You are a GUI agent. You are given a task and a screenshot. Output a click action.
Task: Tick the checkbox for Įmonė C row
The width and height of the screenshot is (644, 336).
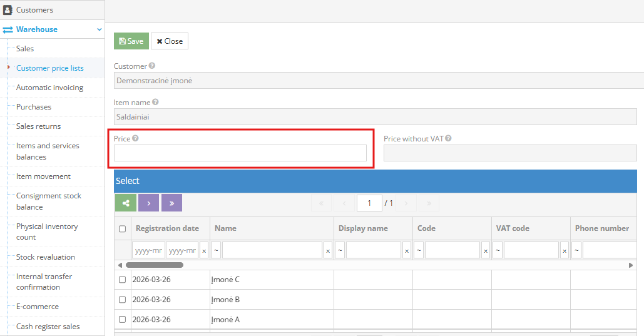(x=122, y=280)
